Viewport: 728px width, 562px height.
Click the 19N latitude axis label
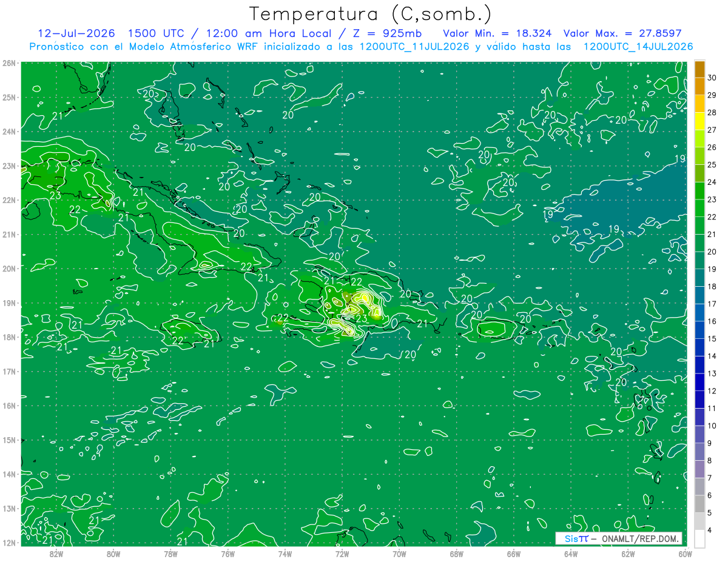[8, 303]
